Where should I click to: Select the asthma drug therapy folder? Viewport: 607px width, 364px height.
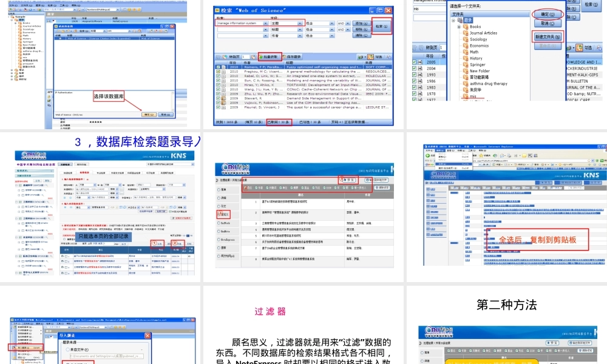[488, 84]
